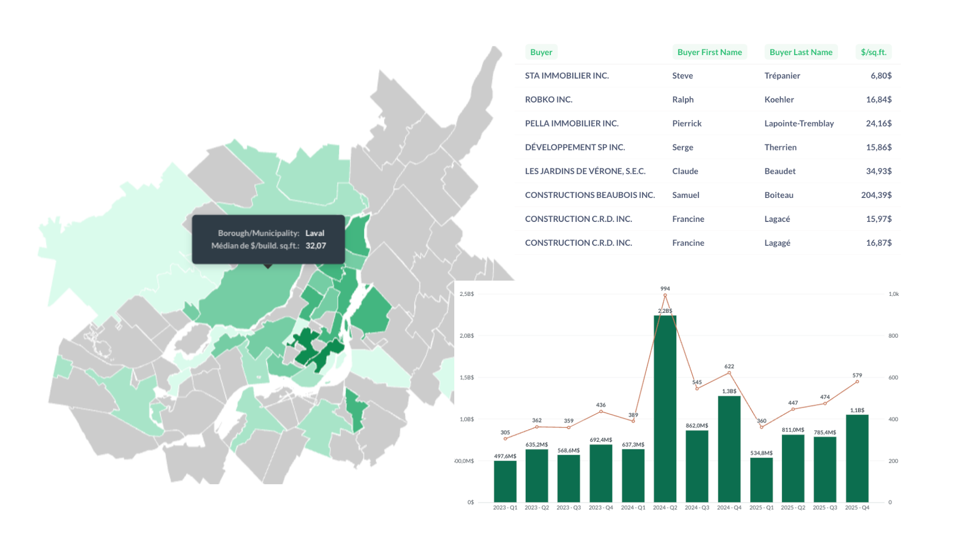Select LES JARDINS DE VÉRONE, S.E.C. cell
Viewport: 980px width, 551px height.
(x=585, y=171)
